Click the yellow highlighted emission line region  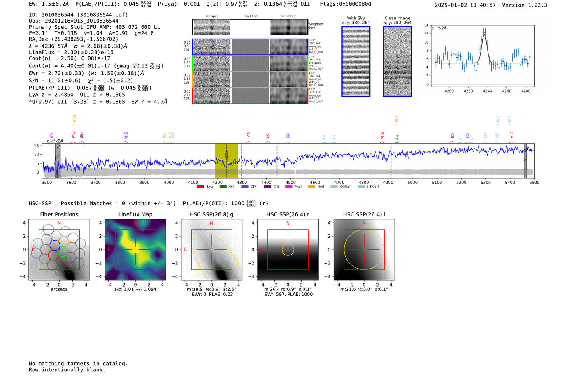226,160
